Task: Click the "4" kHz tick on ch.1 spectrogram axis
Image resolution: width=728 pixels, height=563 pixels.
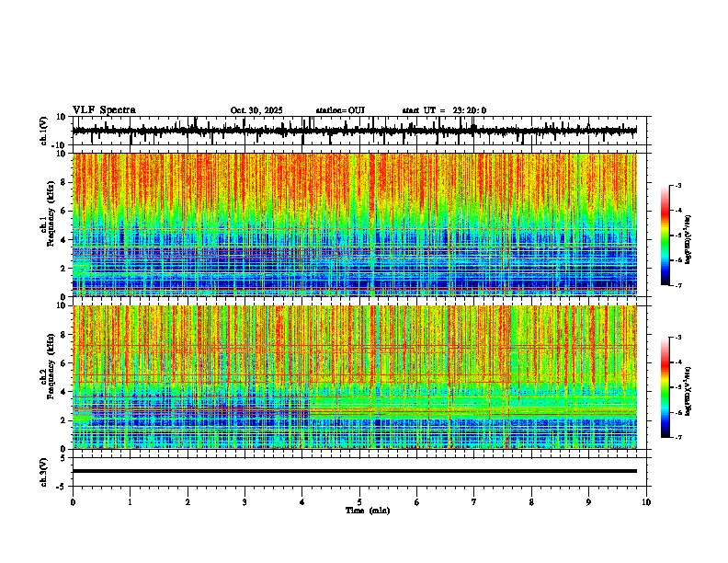Action: point(64,240)
